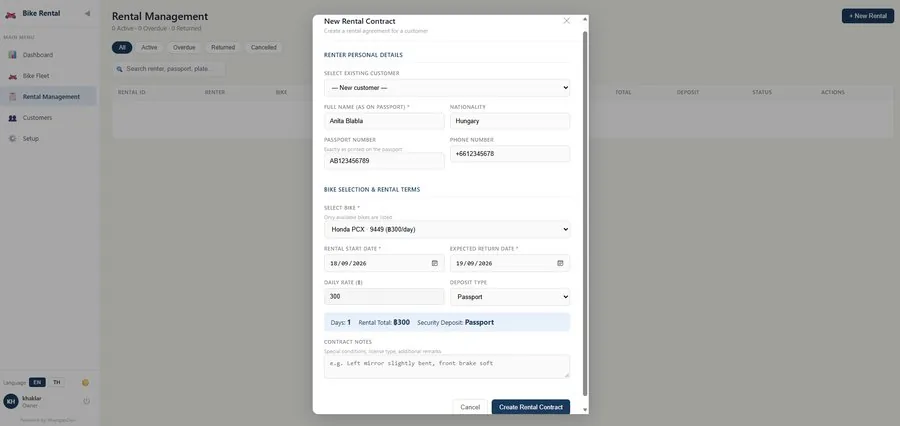Click the DEPOSIT column header
This screenshot has height=426, width=900.
688,92
